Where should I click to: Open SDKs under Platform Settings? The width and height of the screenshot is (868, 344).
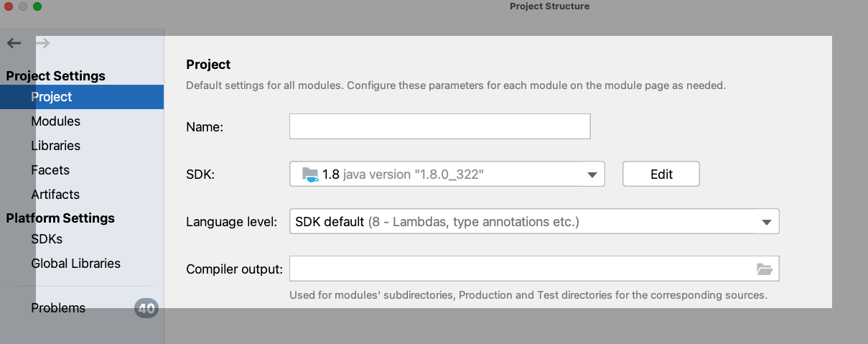point(47,239)
